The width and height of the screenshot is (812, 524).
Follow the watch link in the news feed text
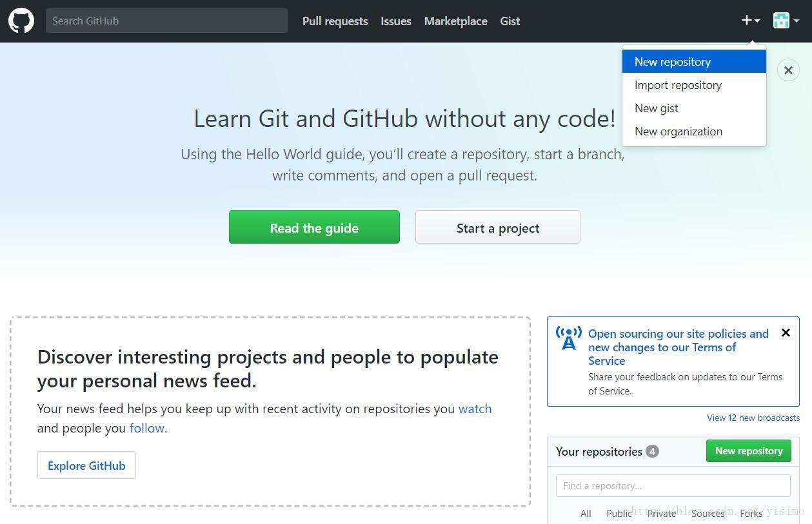pyautogui.click(x=475, y=409)
